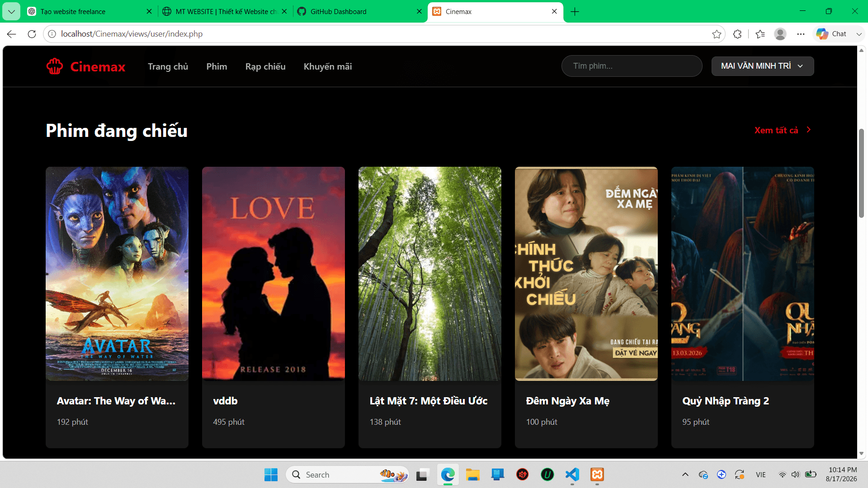The height and width of the screenshot is (488, 868).
Task: Click the Xem tất cả link
Action: 776,130
